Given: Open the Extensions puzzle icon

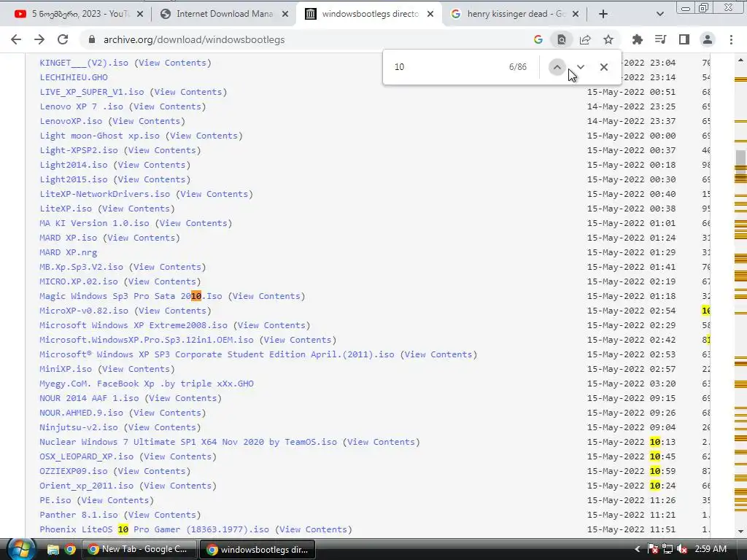Looking at the screenshot, I should pos(638,39).
